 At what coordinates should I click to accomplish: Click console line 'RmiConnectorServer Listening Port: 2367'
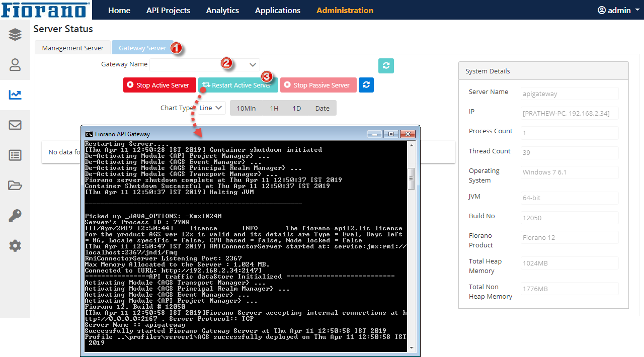coord(163,258)
